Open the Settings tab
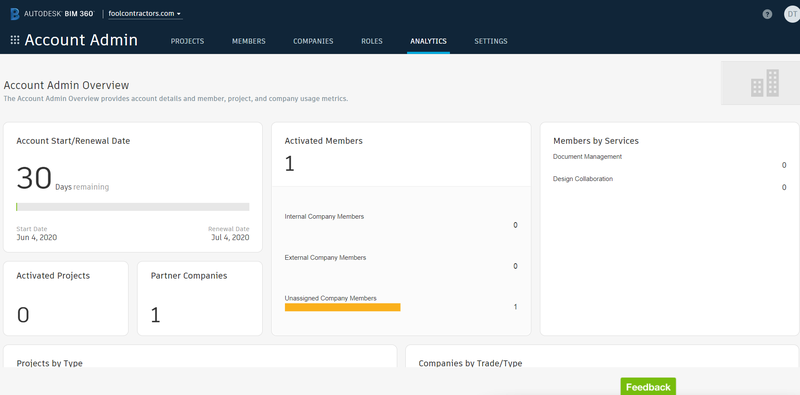 (491, 41)
